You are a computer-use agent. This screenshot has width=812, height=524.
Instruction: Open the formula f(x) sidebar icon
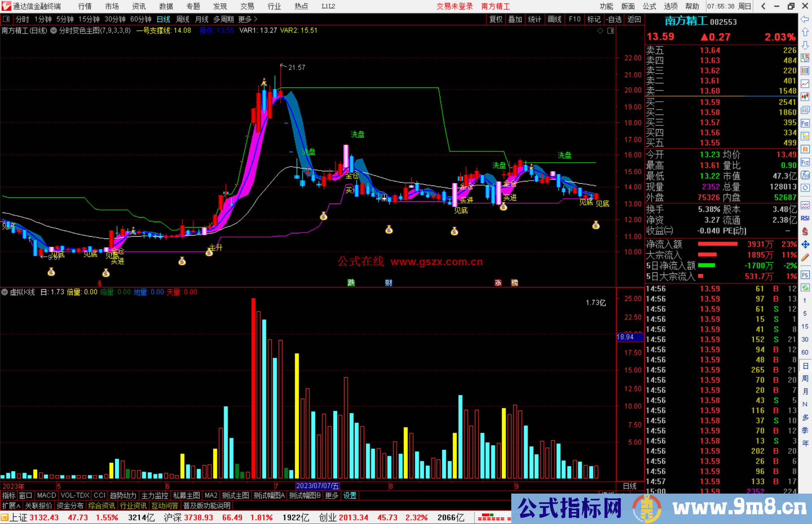coord(805,175)
